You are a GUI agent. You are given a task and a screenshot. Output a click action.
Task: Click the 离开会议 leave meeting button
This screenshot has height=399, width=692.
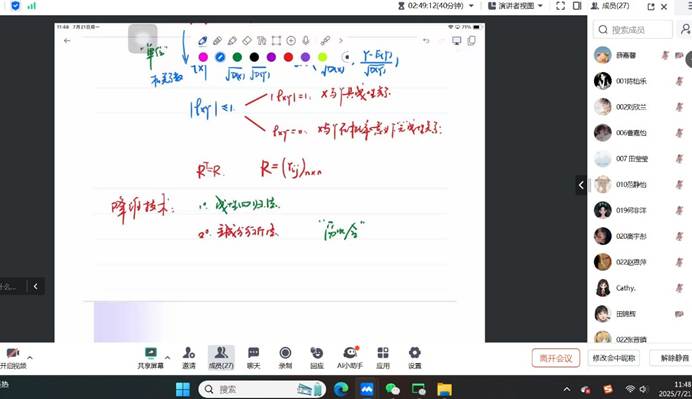click(556, 358)
